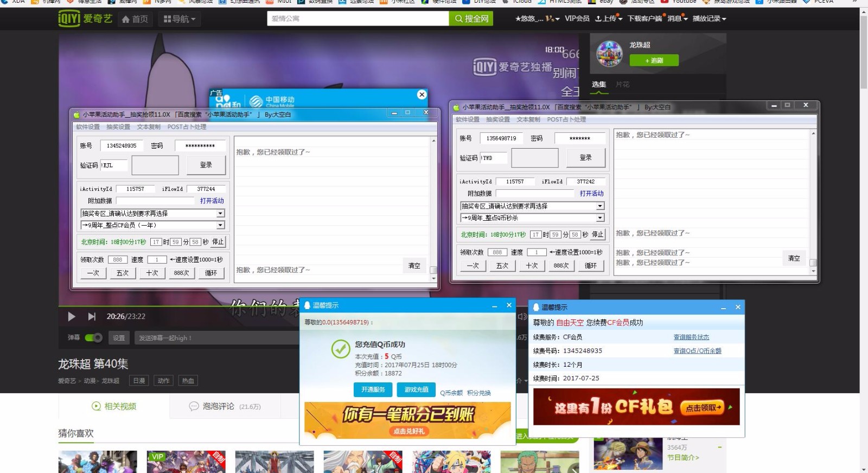
Task: Open 相关视频 tab
Action: [114, 406]
